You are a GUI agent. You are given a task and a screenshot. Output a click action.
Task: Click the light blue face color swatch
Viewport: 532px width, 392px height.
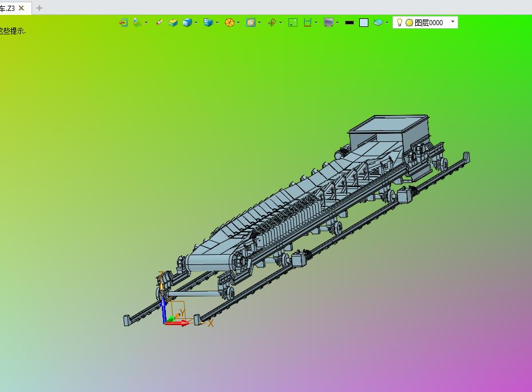click(364, 23)
